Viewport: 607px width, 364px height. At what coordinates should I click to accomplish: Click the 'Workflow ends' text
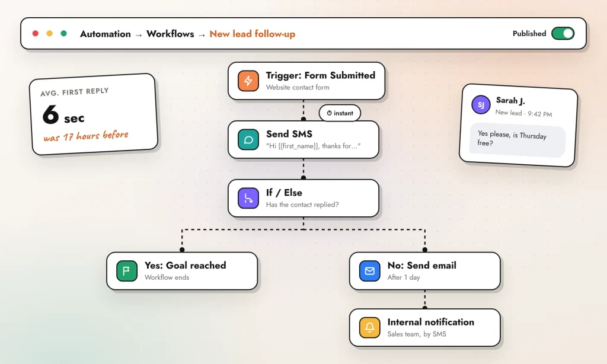[167, 277]
